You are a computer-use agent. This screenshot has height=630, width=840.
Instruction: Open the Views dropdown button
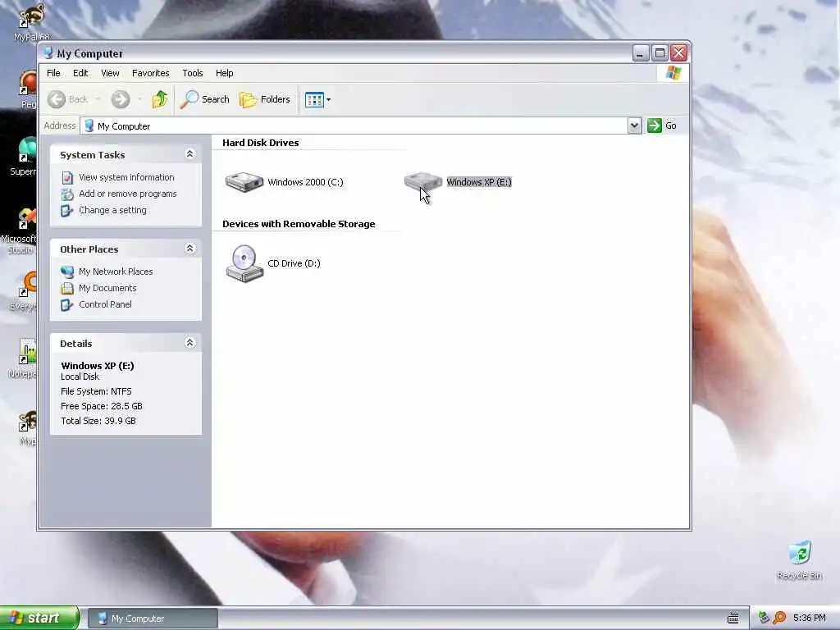click(317, 99)
